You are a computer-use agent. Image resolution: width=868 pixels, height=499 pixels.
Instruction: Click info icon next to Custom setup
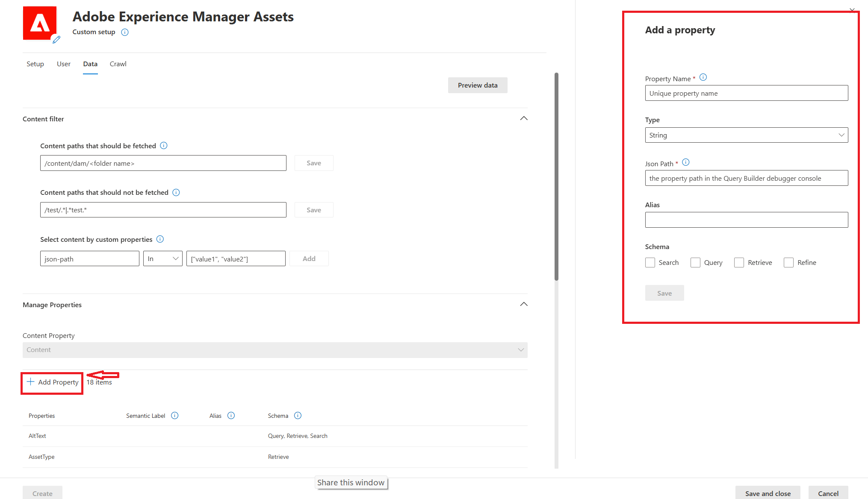pyautogui.click(x=125, y=32)
